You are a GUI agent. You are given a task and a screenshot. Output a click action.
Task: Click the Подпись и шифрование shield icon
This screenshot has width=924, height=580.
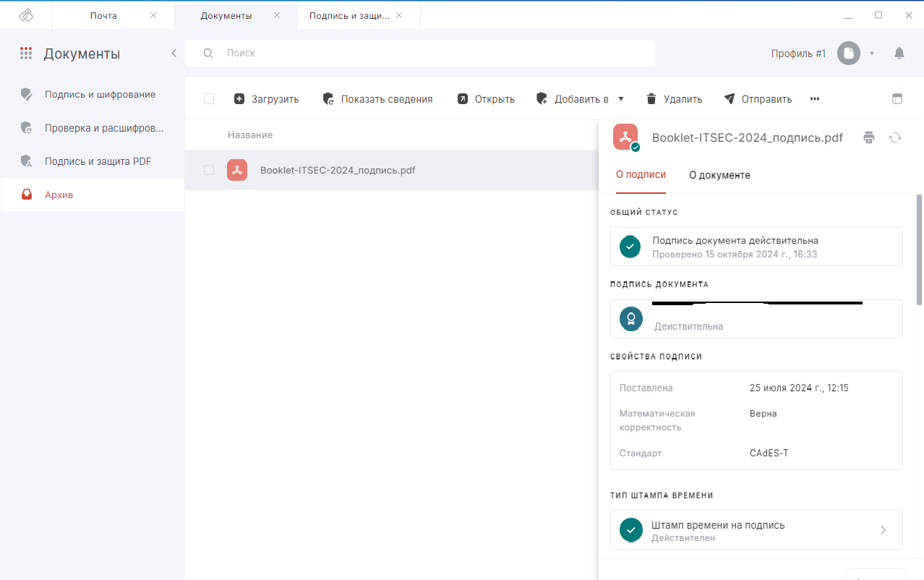27,95
